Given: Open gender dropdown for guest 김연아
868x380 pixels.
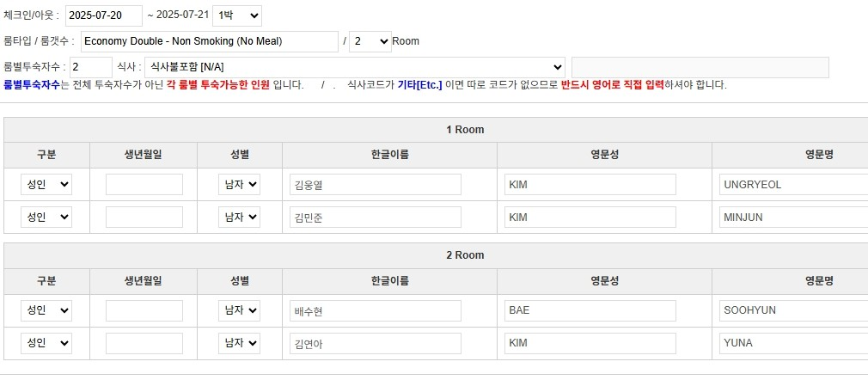Looking at the screenshot, I should pyautogui.click(x=239, y=343).
